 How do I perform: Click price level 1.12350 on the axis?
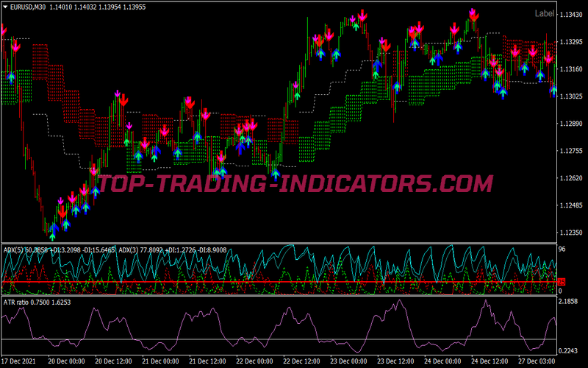click(572, 233)
